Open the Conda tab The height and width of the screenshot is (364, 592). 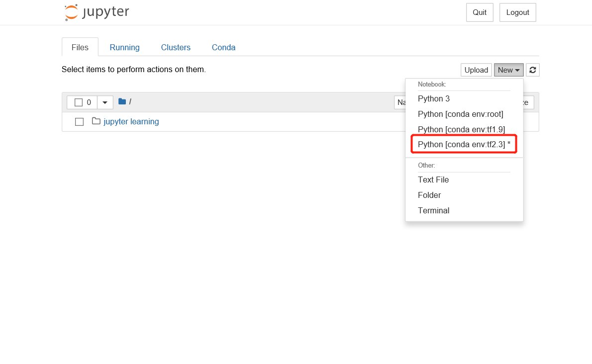tap(223, 47)
